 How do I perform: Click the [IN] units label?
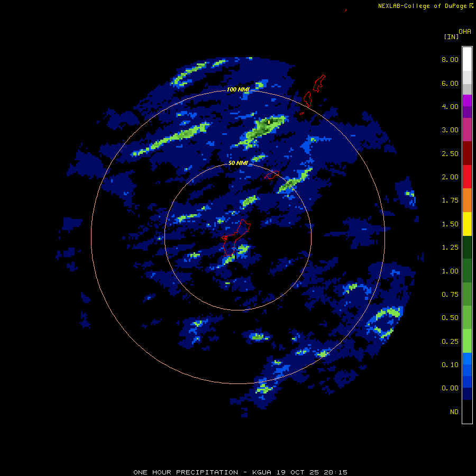[x=452, y=37]
